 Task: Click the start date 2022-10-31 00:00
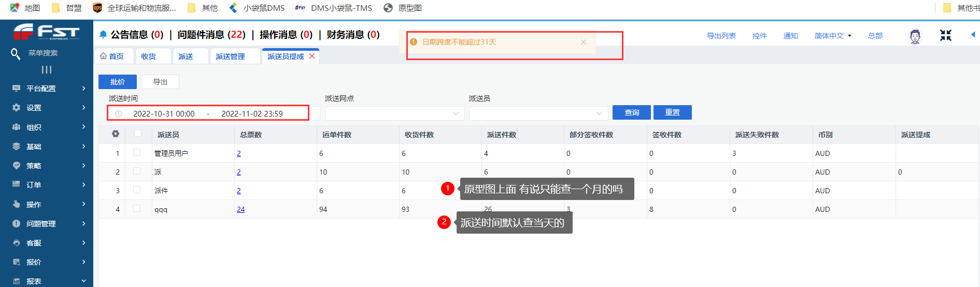click(164, 114)
